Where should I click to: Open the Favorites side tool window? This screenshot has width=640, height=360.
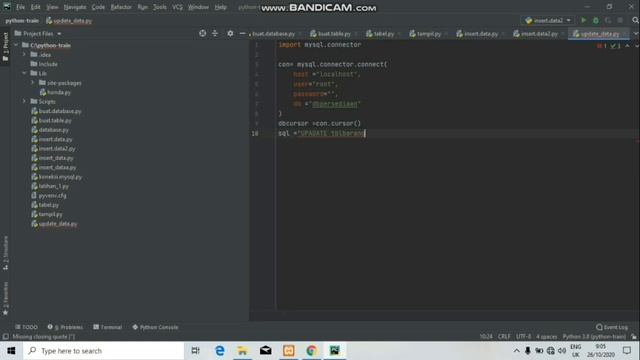click(5, 298)
